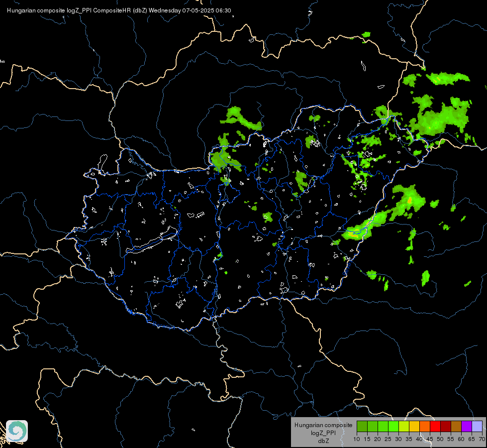Click the scale value '20'
The height and width of the screenshot is (448, 487).
pos(378,439)
